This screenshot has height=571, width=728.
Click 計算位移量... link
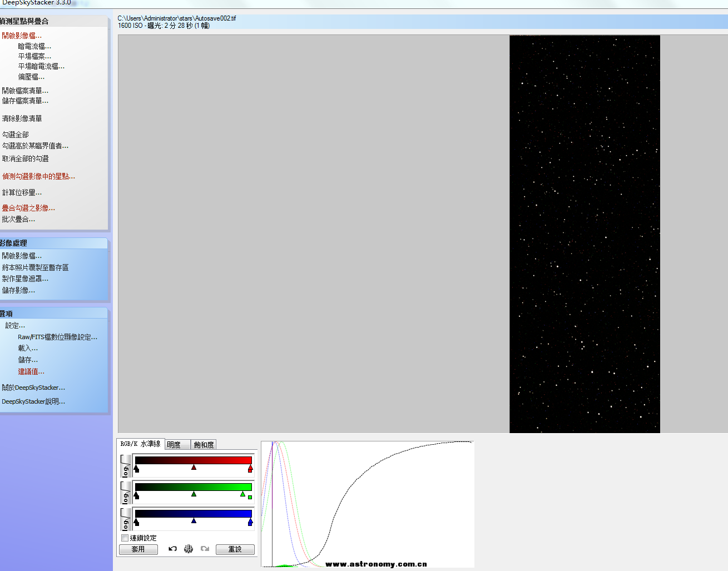coord(22,192)
